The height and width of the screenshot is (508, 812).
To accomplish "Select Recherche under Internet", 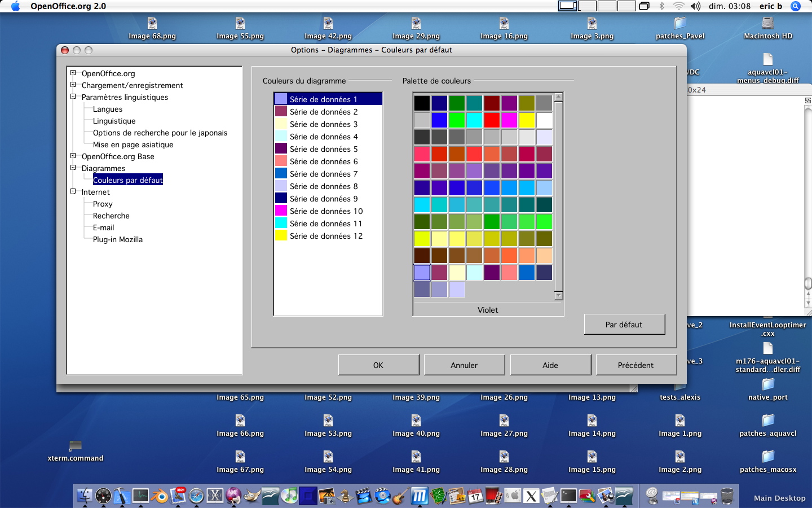I will point(111,216).
